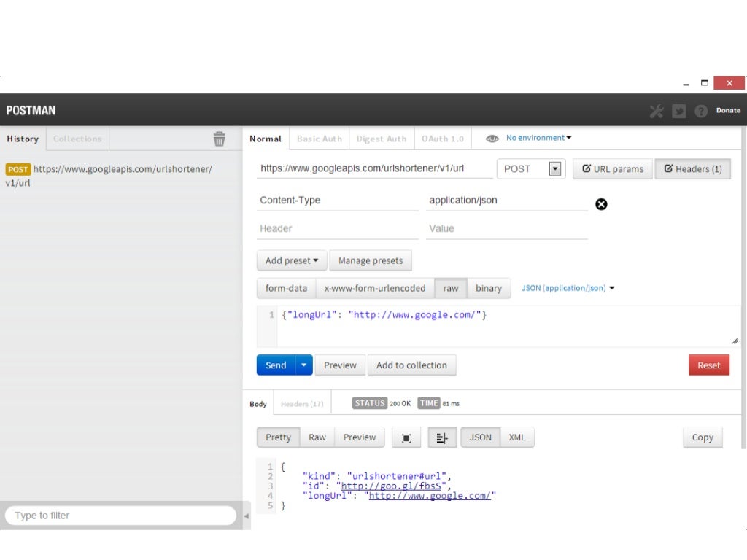747x560 pixels.
Task: Show Pretty response view
Action: pyautogui.click(x=278, y=437)
